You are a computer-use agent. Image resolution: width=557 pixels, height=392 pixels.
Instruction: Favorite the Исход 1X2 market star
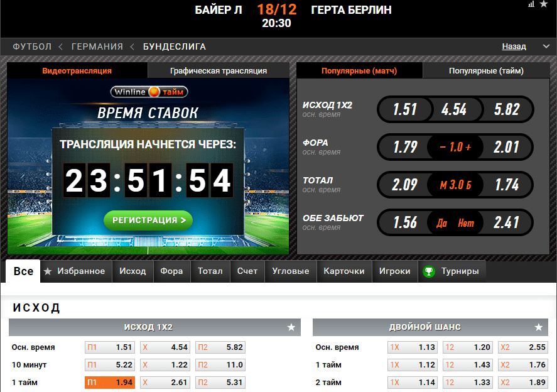(x=291, y=327)
